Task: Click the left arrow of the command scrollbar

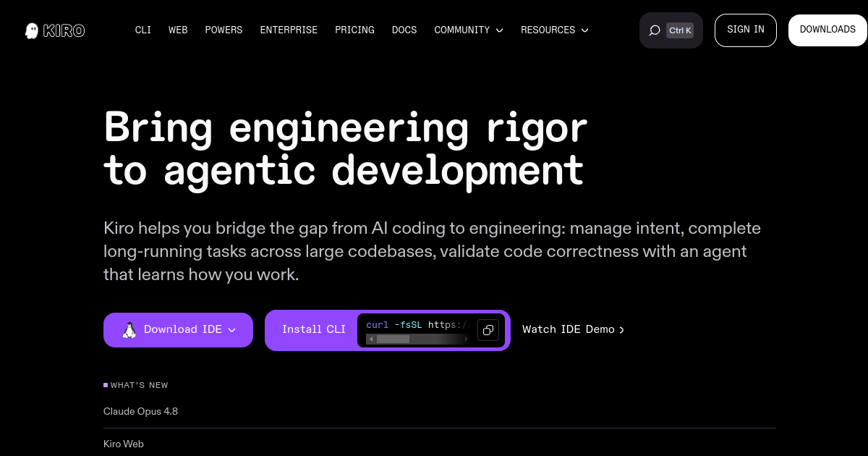Action: 371,339
